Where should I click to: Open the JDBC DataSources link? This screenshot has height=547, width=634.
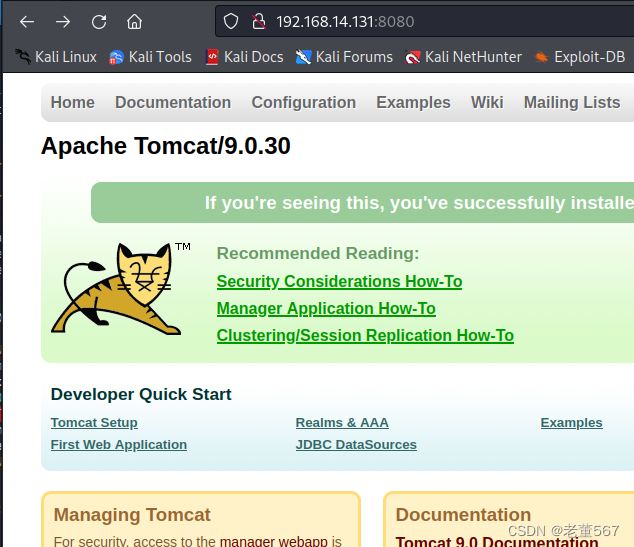(x=356, y=445)
